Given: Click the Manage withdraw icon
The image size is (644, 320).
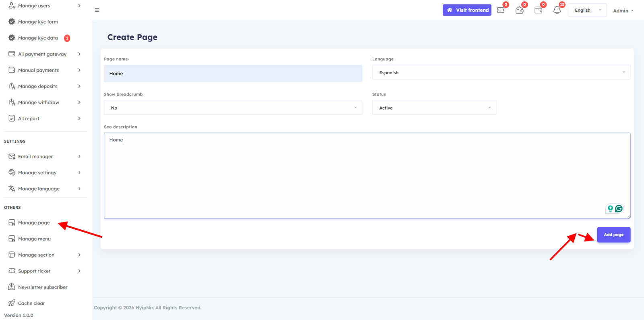Looking at the screenshot, I should [x=12, y=102].
